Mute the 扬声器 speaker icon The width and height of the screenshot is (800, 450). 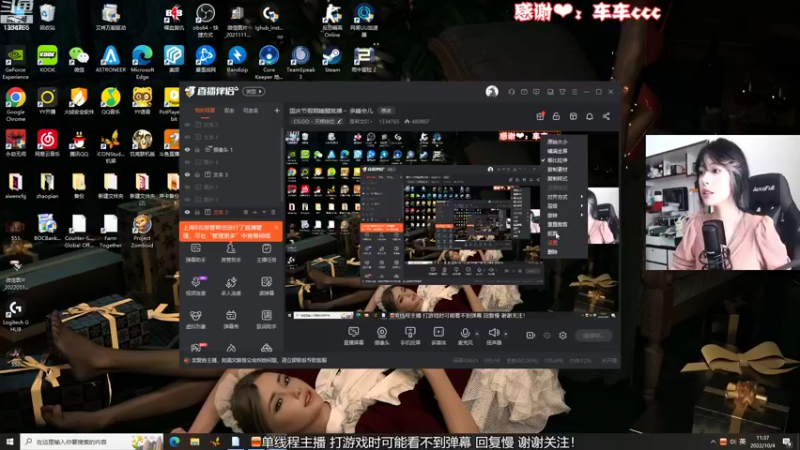493,333
